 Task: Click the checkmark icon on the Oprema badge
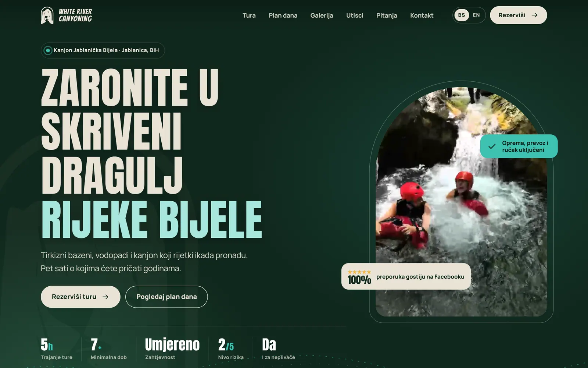pos(492,146)
